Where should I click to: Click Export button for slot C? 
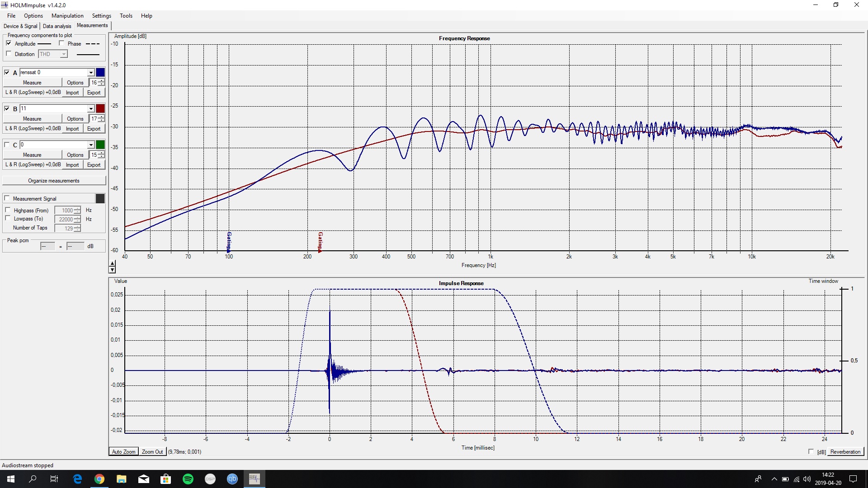point(94,165)
